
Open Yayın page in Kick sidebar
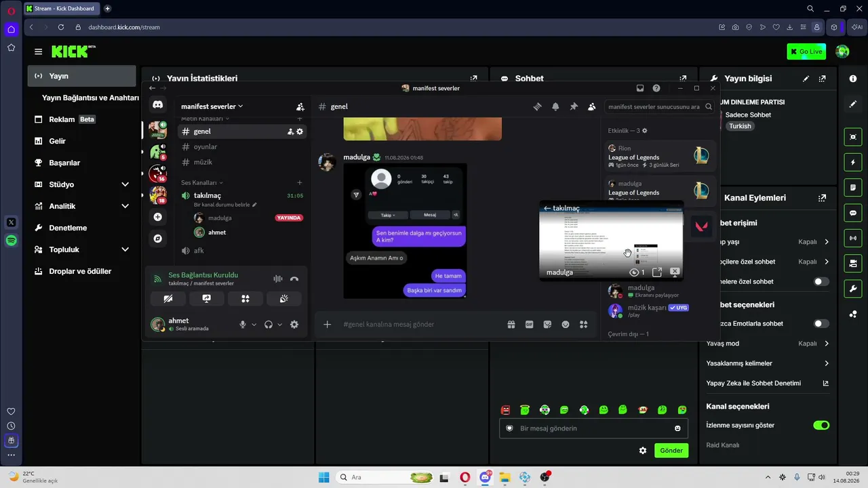[x=82, y=76]
